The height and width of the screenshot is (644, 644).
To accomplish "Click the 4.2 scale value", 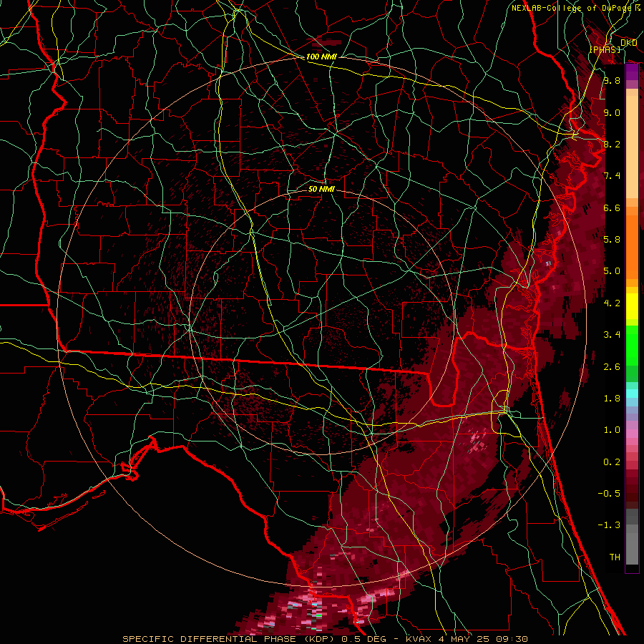I will coord(612,303).
